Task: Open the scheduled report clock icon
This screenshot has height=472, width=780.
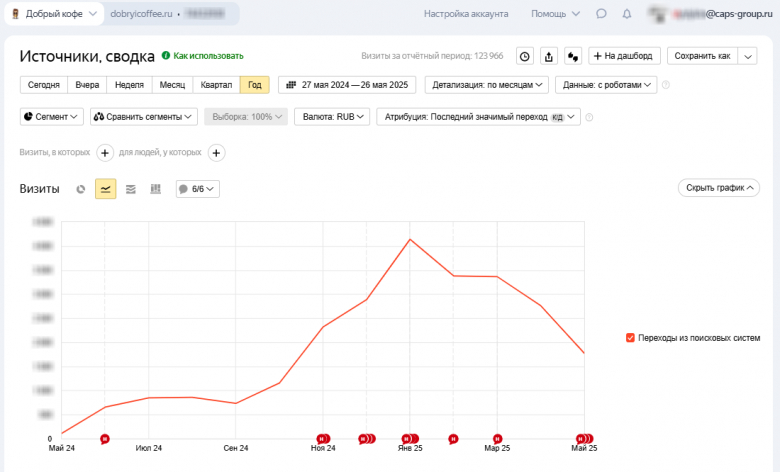Action: [525, 56]
